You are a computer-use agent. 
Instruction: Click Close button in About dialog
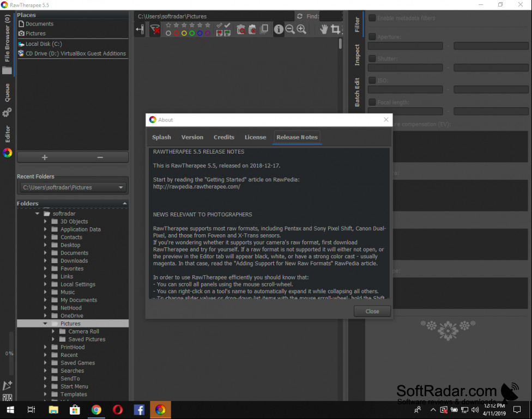(x=372, y=311)
